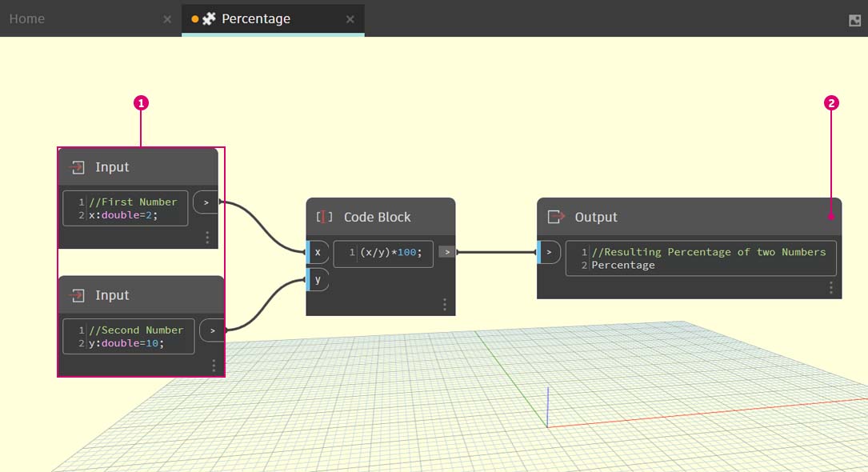The height and width of the screenshot is (472, 868).
Task: Click the image export icon at top right
Action: click(x=854, y=21)
